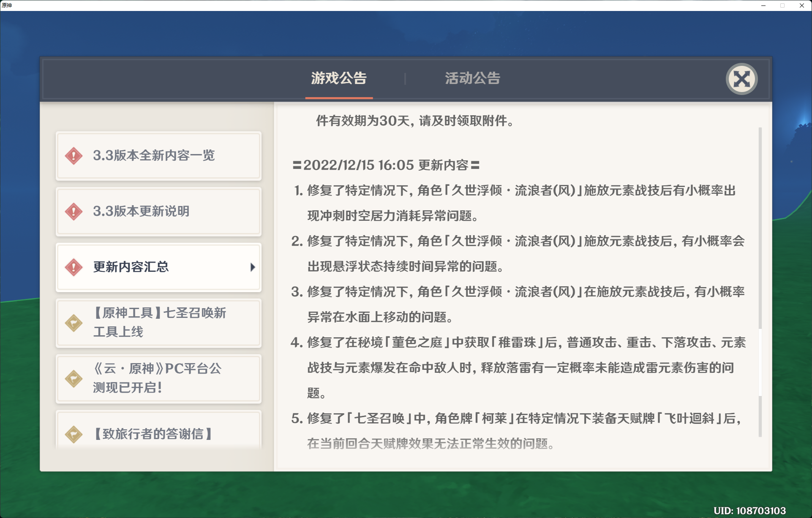Click red alert icon beside 3.3版本全新内容一览

click(x=74, y=156)
